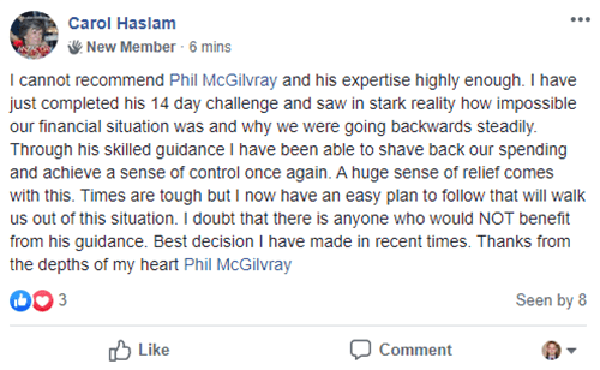Click the Like text label
600x370 pixels.
click(x=153, y=350)
